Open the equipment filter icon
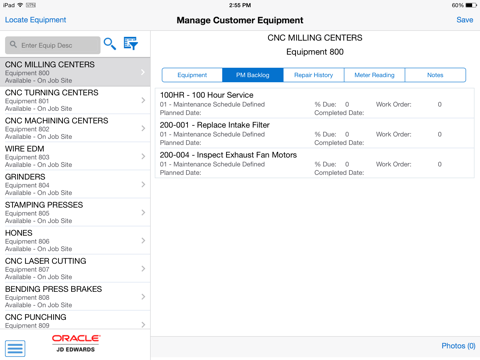 (x=131, y=44)
